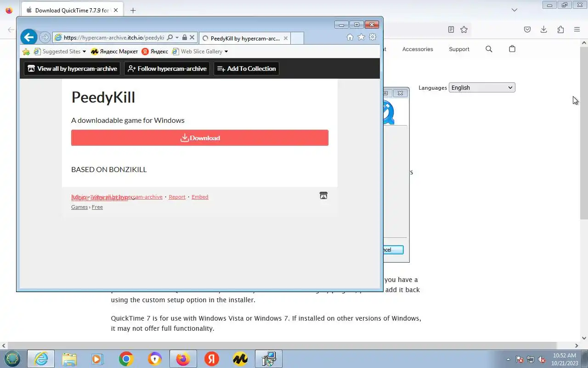Open the Suggested Sites favorite
Screen dimensions: 588x368
click(60, 52)
